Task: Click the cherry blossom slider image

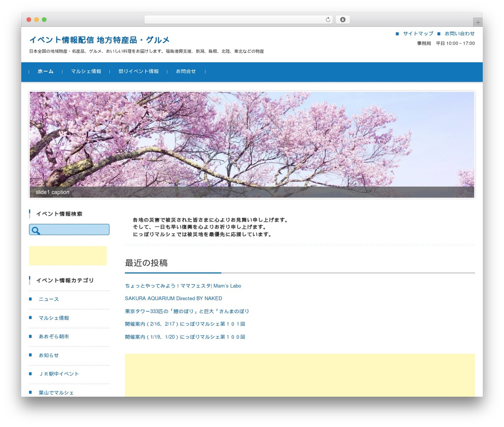Action: click(252, 145)
